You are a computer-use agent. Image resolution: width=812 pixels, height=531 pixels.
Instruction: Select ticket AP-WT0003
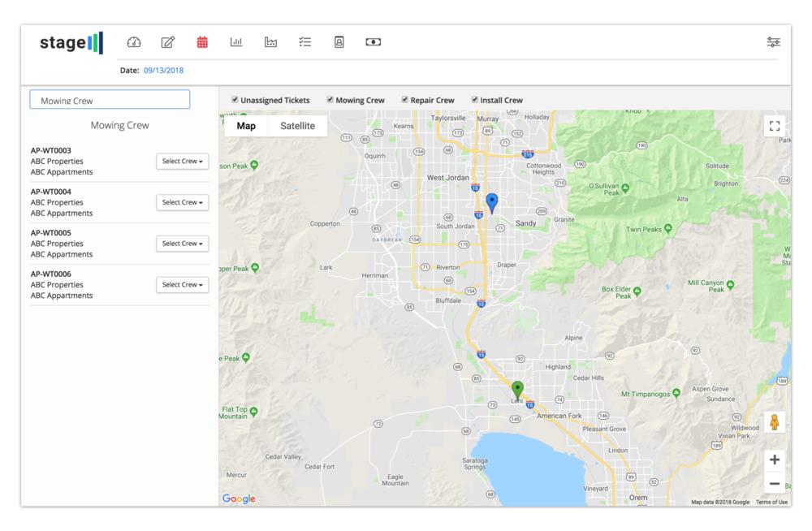(x=50, y=151)
